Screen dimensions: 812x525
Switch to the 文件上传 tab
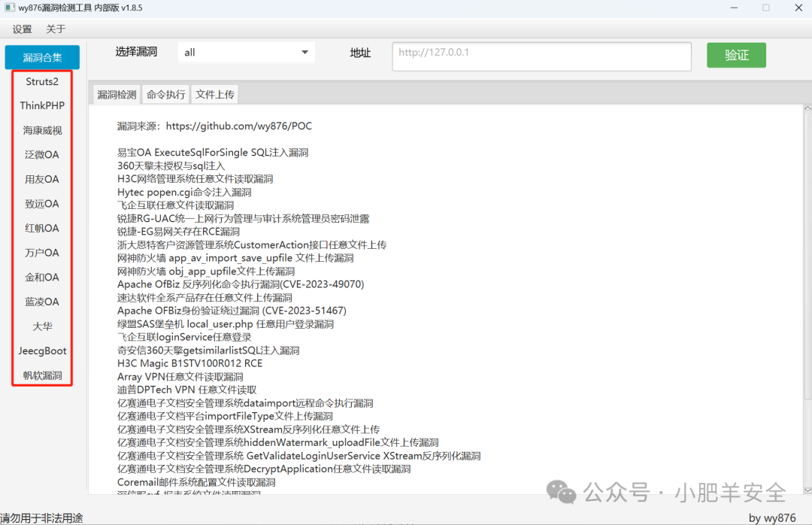(215, 94)
